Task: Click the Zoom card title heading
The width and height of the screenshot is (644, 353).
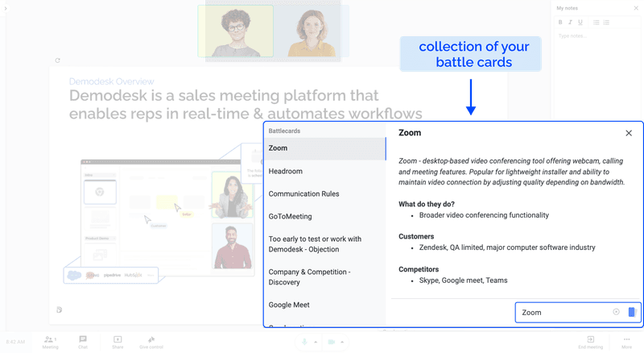Action: click(410, 133)
